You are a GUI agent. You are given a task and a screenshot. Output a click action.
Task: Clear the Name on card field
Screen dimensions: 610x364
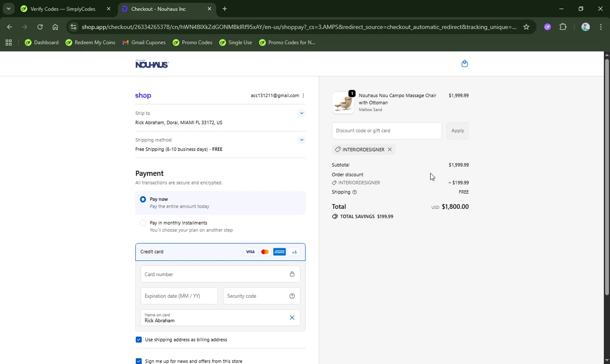pyautogui.click(x=292, y=318)
